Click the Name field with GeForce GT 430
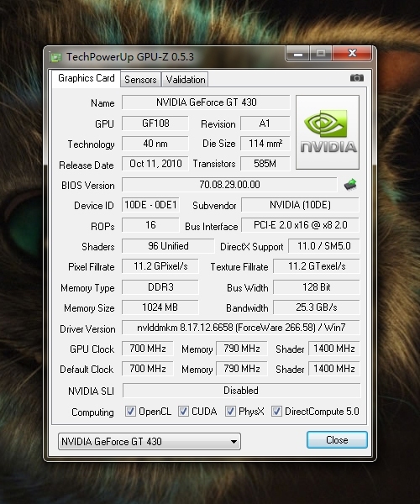420x504 pixels. coord(206,102)
